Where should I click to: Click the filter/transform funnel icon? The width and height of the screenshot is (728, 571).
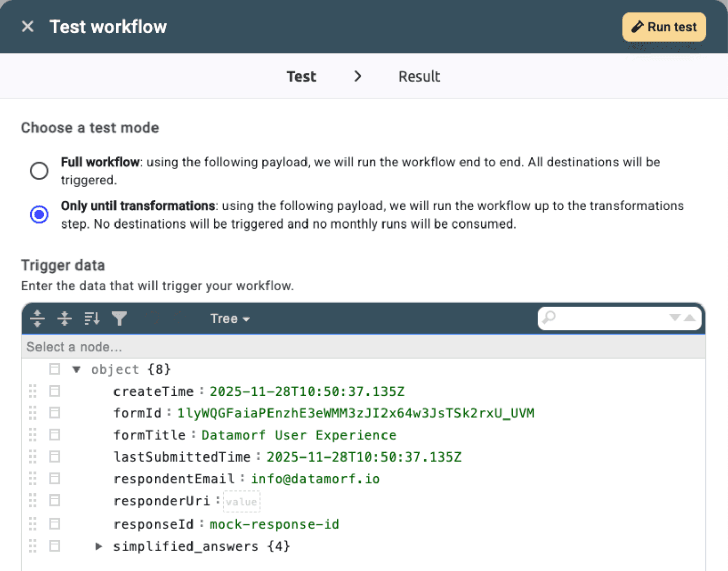(119, 318)
